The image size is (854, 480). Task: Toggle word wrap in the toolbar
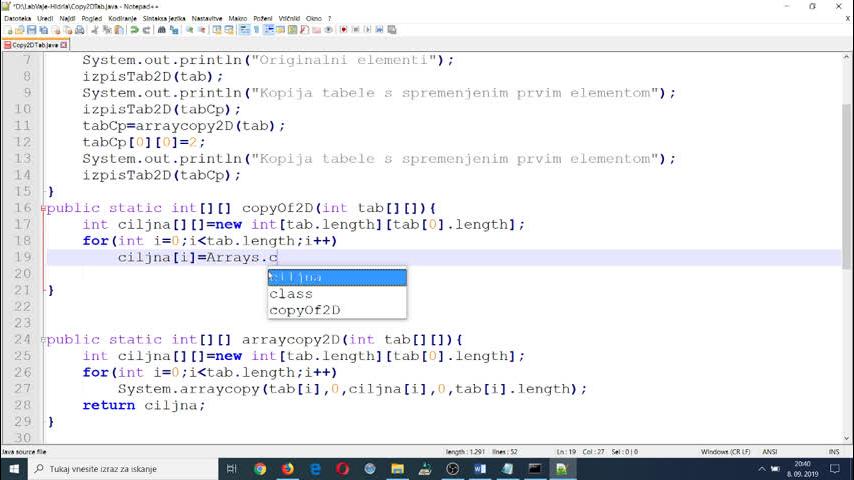point(245,29)
